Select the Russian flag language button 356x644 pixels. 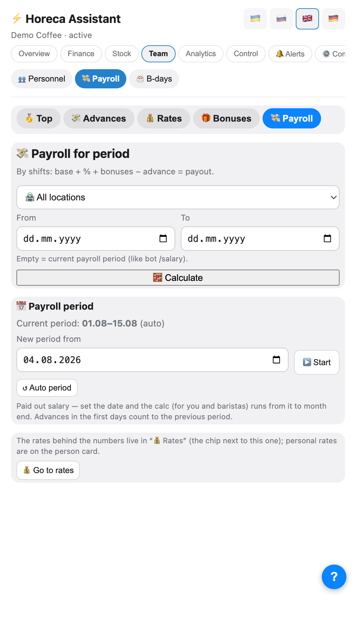(281, 19)
